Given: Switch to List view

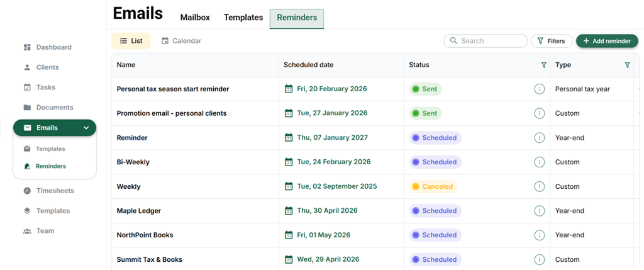Looking at the screenshot, I should [131, 41].
